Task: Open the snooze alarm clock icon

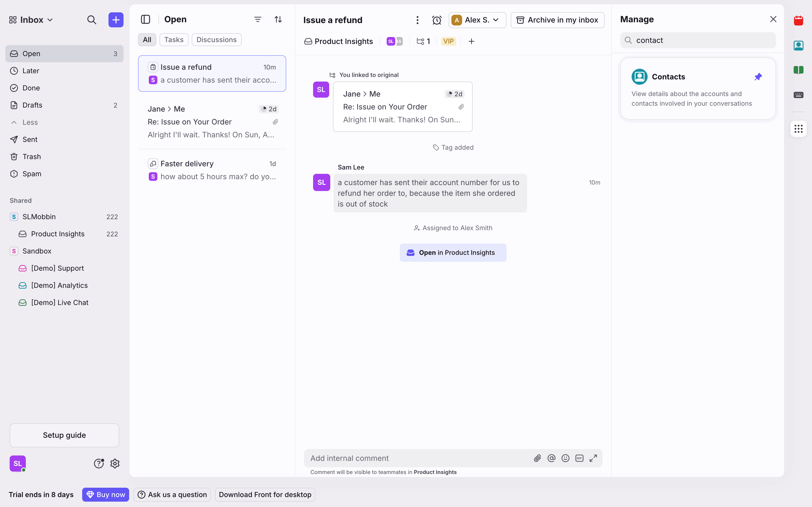Action: (x=437, y=20)
